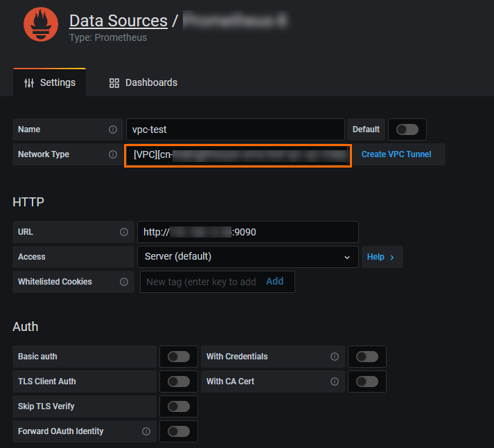Image resolution: width=494 pixels, height=448 pixels.
Task: Enable the Skip TLS Verify switch
Action: tap(179, 406)
